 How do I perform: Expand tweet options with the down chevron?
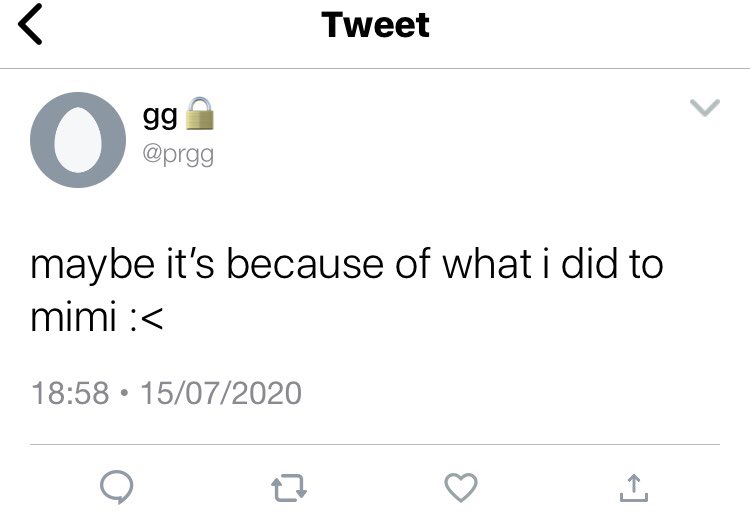(705, 108)
